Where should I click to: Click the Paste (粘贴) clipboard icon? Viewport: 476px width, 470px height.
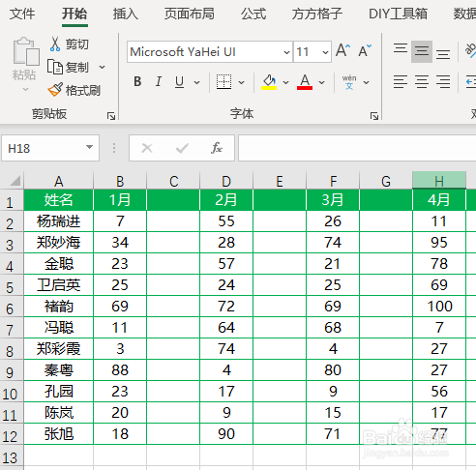point(26,51)
